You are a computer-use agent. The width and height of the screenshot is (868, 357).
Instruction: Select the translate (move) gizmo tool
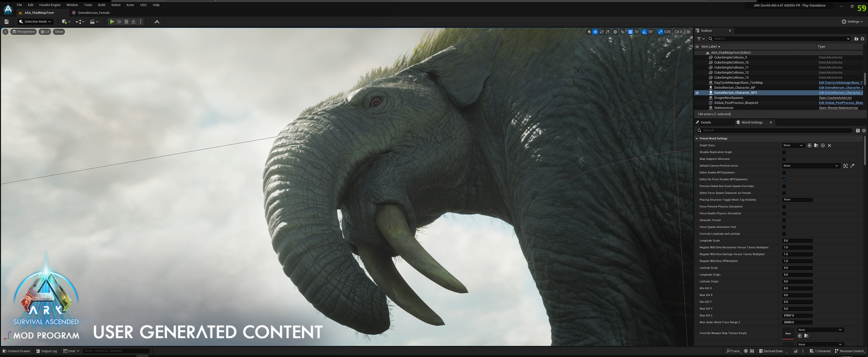[x=595, y=32]
